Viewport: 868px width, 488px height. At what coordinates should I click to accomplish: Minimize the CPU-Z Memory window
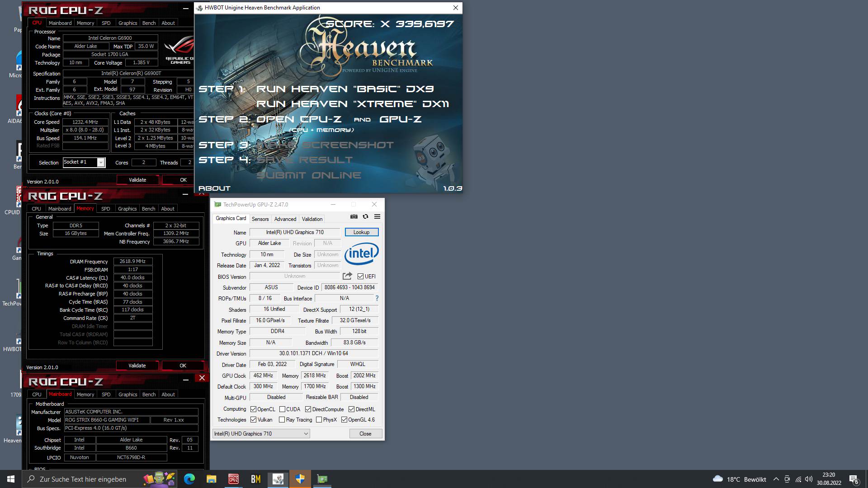pos(185,194)
